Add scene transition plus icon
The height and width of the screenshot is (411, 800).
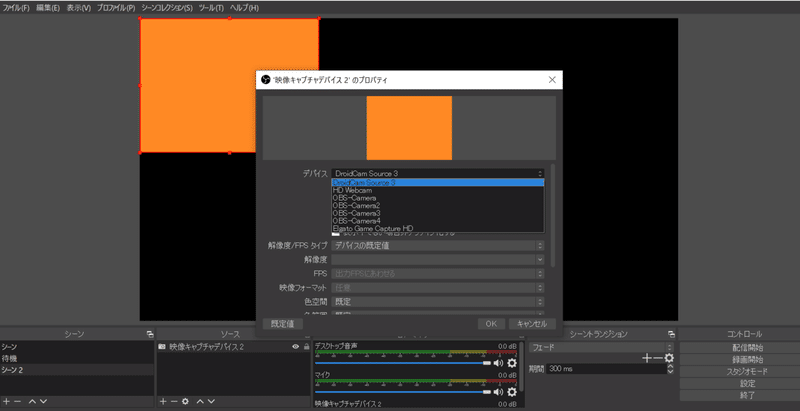tap(647, 358)
